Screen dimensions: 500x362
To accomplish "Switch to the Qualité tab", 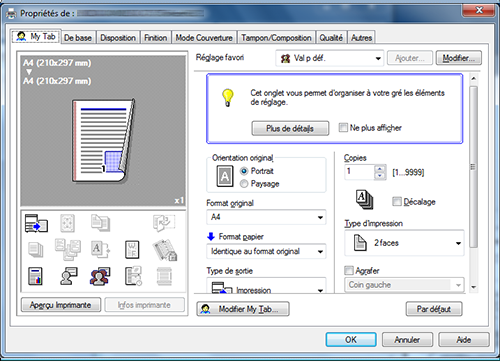I will (x=331, y=38).
